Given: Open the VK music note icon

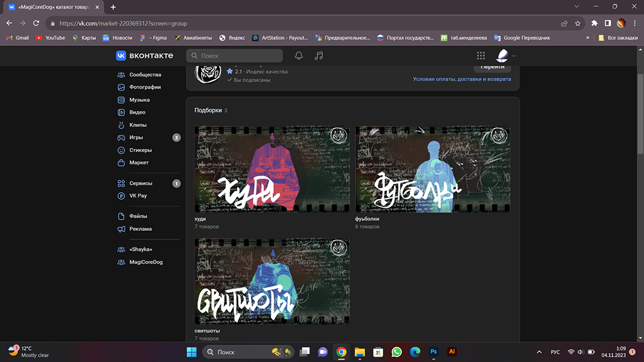Looking at the screenshot, I should tap(319, 56).
